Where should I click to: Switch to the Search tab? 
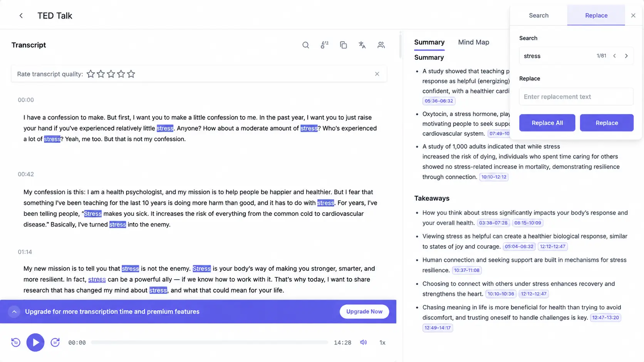pos(538,15)
